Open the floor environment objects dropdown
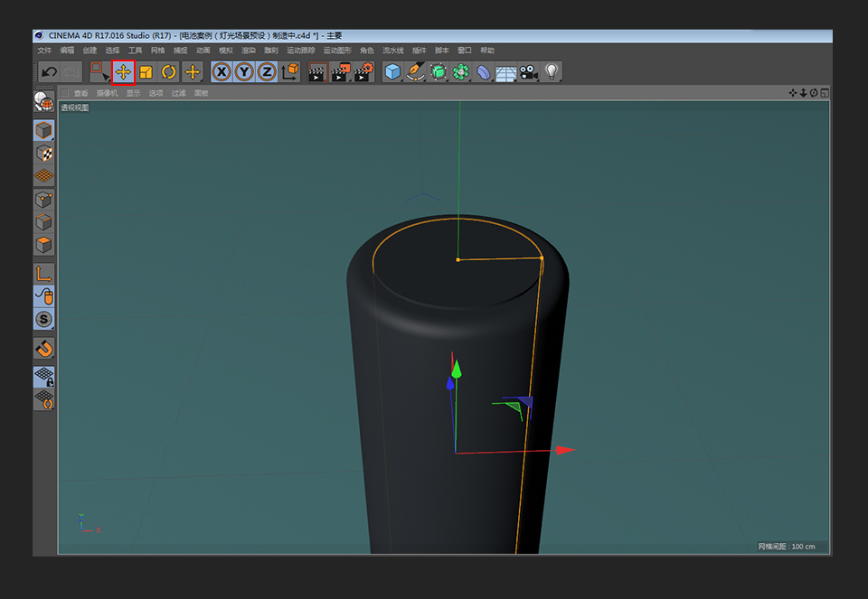The width and height of the screenshot is (868, 599). 505,72
